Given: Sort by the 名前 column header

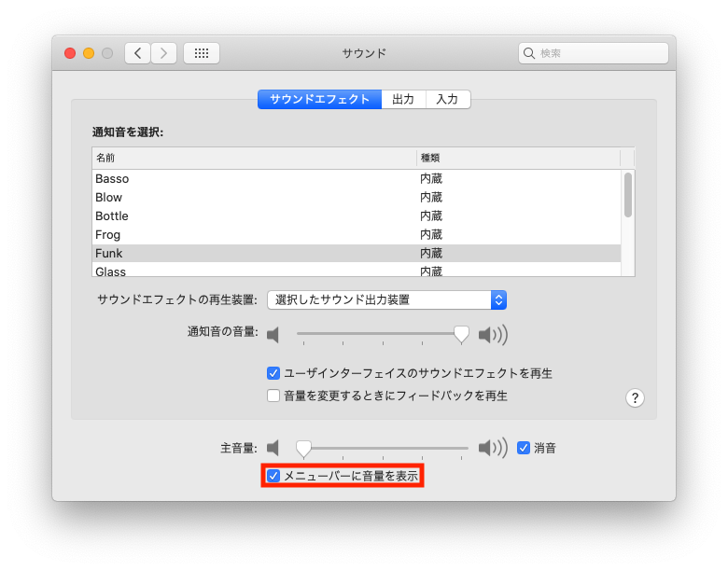Looking at the screenshot, I should pyautogui.click(x=254, y=158).
